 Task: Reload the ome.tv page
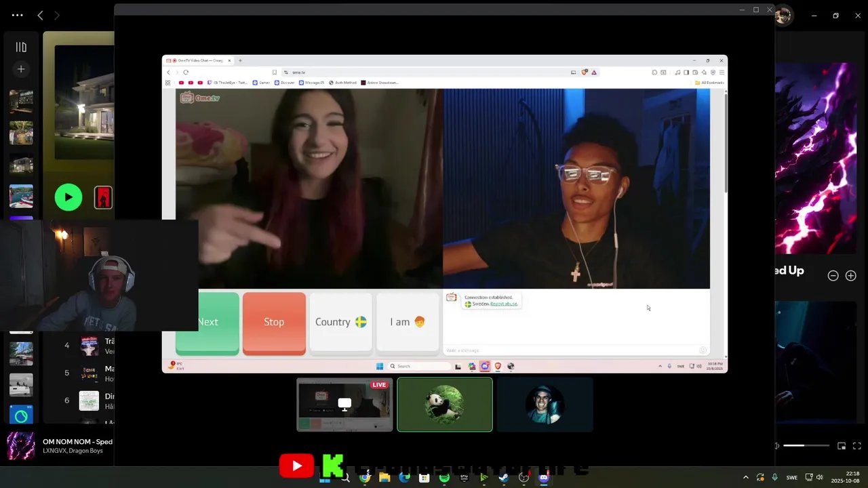[x=186, y=73]
